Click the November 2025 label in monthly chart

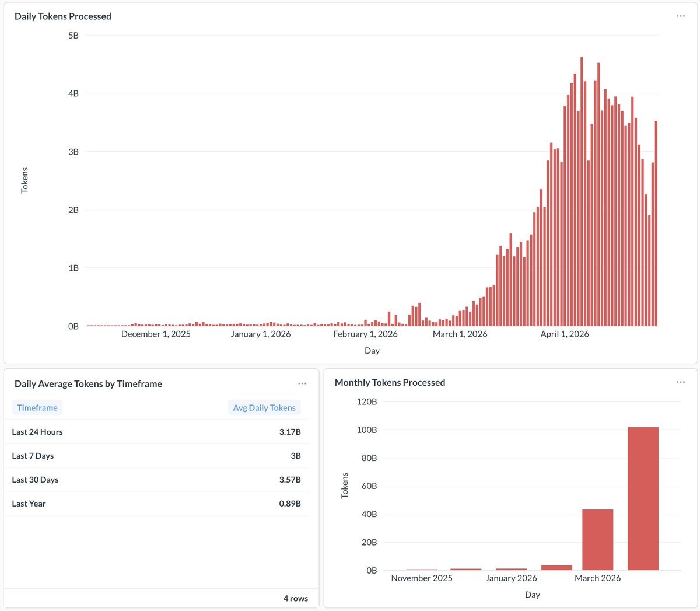click(422, 578)
